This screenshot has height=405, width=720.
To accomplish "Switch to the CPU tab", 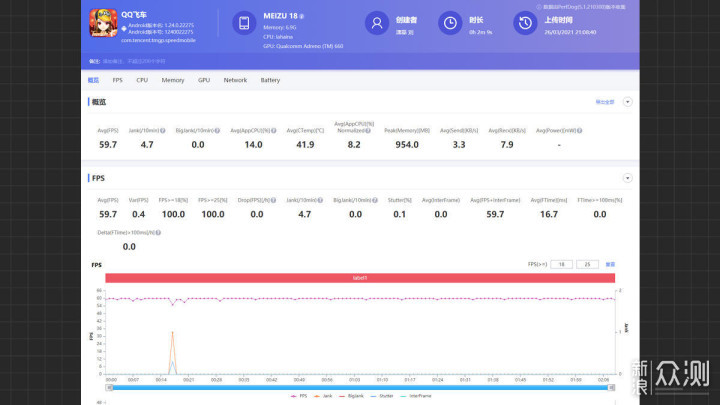I will 142,79.
